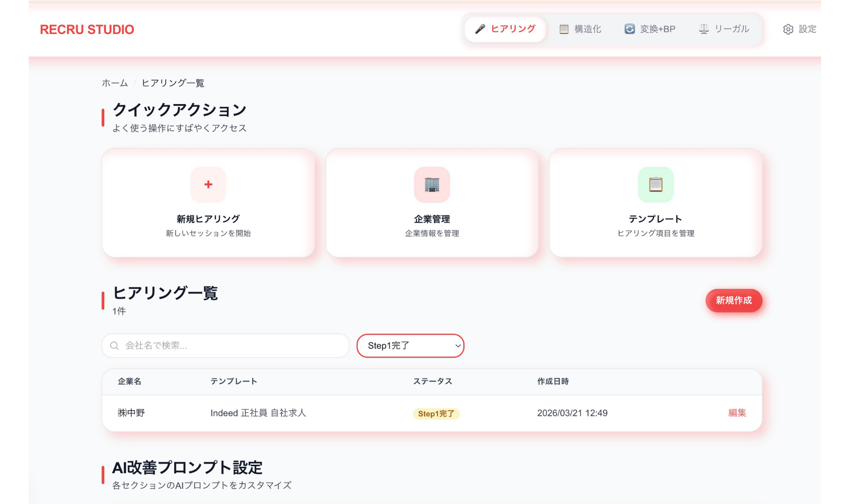Expand the chevron on the status filter
Screen dimensions: 850x504
click(x=457, y=346)
